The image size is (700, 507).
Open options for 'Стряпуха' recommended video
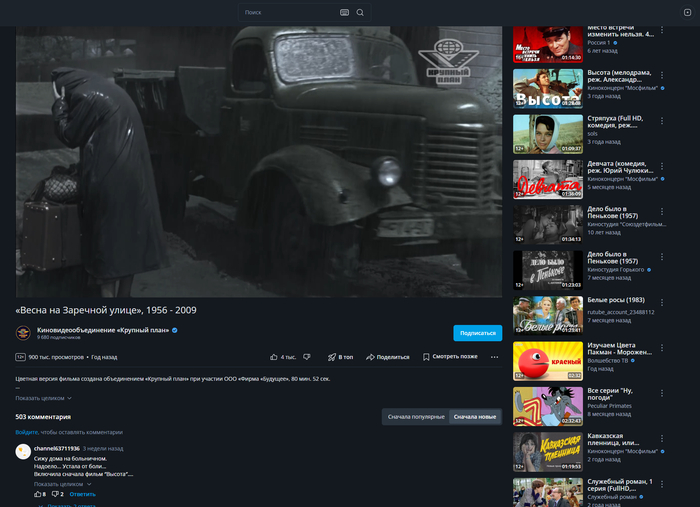pos(662,121)
